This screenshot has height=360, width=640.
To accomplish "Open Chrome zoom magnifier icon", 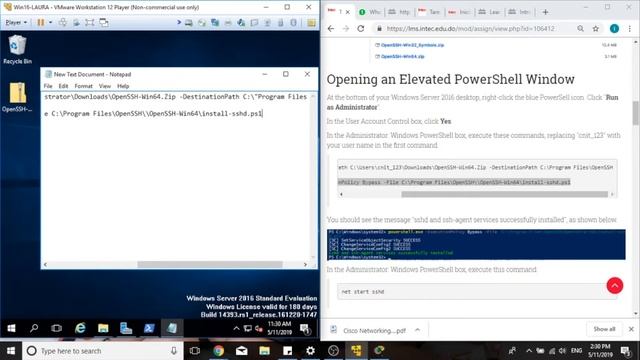I will (580, 29).
